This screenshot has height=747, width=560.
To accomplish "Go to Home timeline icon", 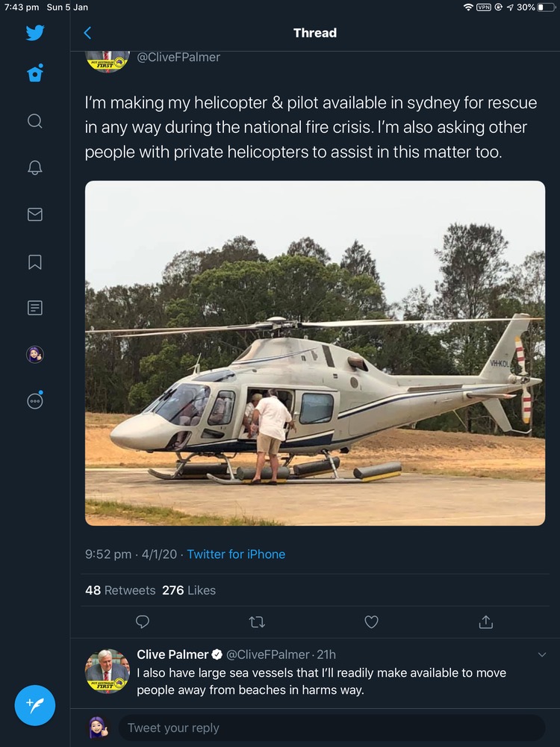I will (34, 74).
